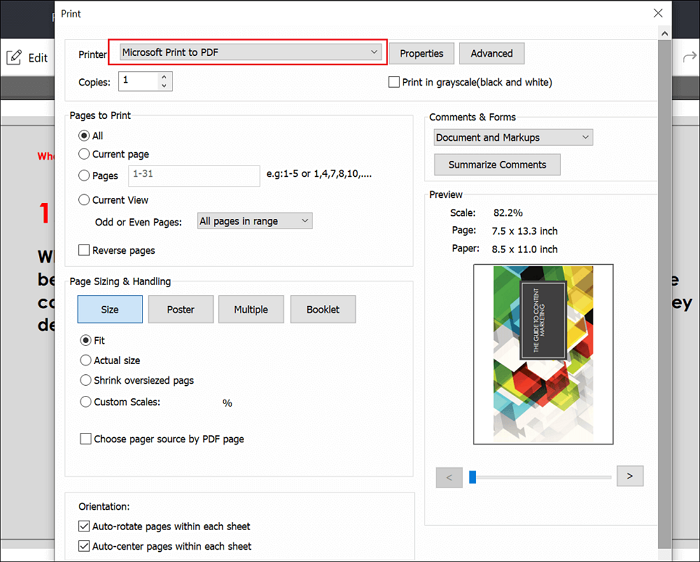
Task: Click the Page size 7.5 x 13.3 inch text
Action: [525, 231]
